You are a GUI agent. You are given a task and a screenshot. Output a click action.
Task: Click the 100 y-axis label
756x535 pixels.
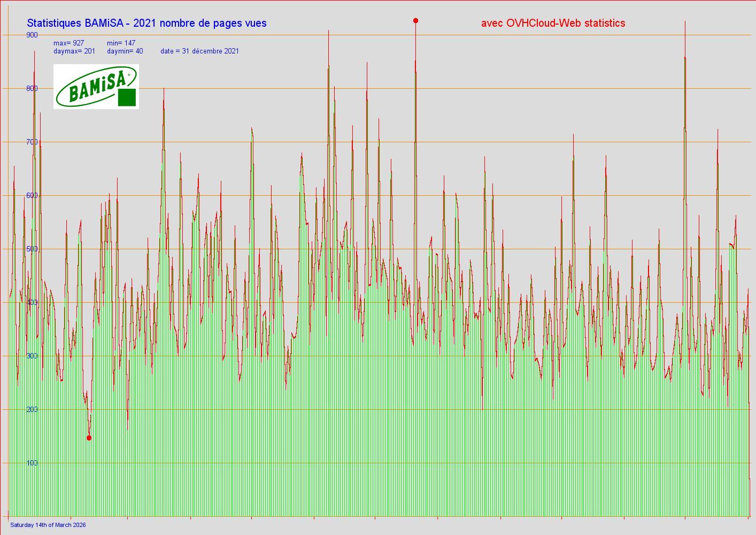coord(32,463)
